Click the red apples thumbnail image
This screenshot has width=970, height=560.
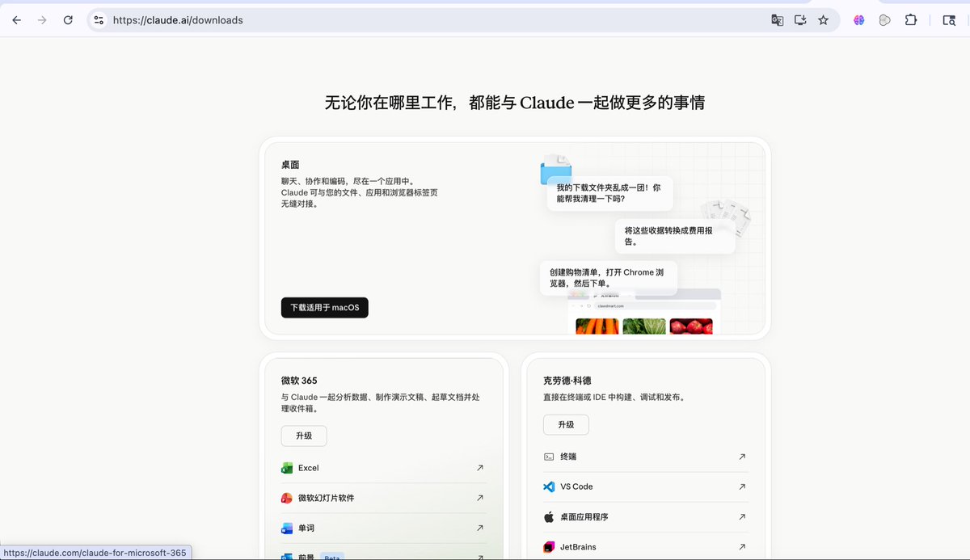coord(691,326)
